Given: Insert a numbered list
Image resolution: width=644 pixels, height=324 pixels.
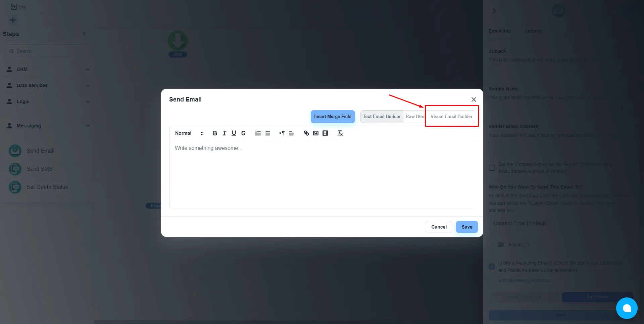Looking at the screenshot, I should click(258, 133).
